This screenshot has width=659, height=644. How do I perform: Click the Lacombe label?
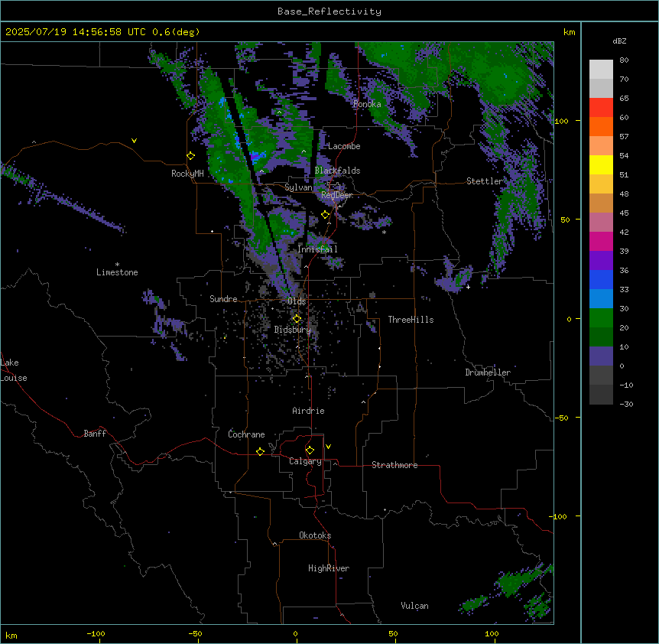click(344, 146)
